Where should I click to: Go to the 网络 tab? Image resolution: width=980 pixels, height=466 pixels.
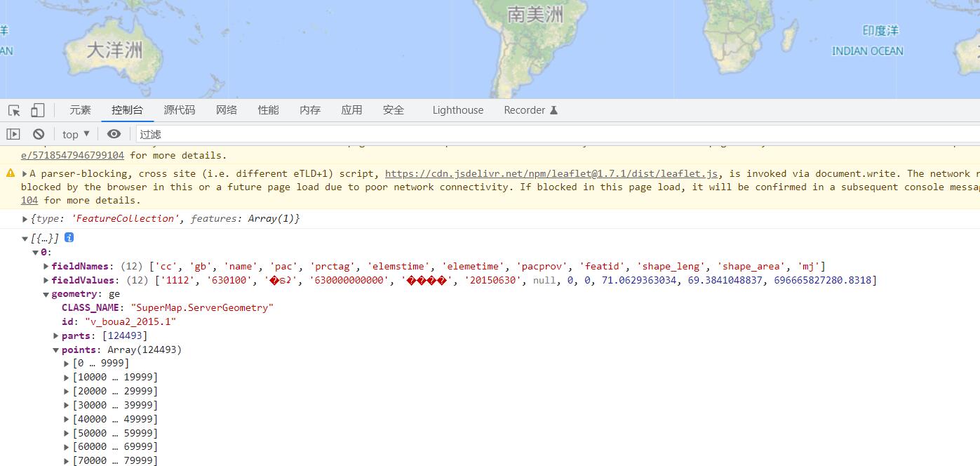pyautogui.click(x=227, y=110)
